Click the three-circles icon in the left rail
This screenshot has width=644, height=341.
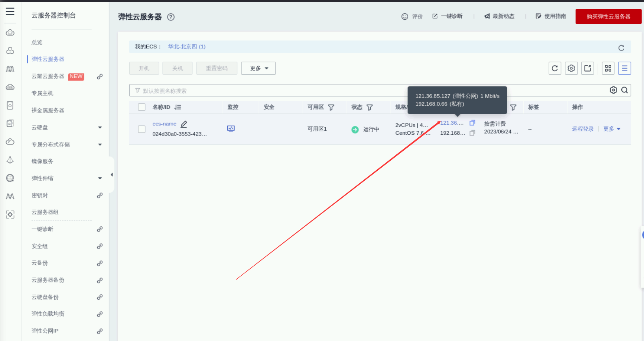(x=10, y=50)
